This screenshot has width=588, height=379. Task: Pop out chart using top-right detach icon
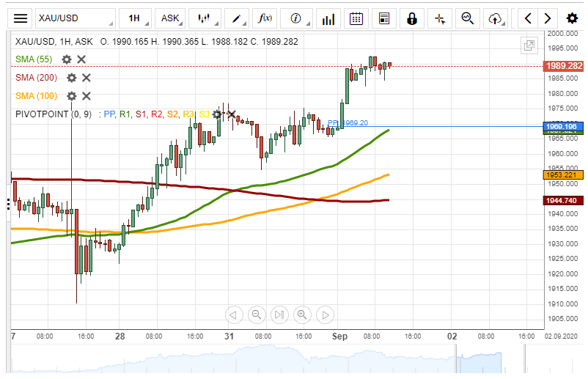coord(529,45)
